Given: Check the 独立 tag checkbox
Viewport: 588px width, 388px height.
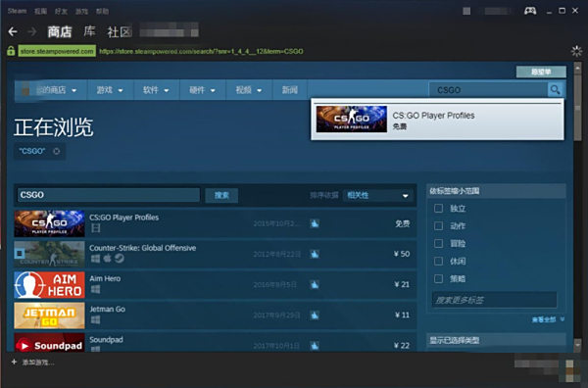Looking at the screenshot, I should click(438, 208).
